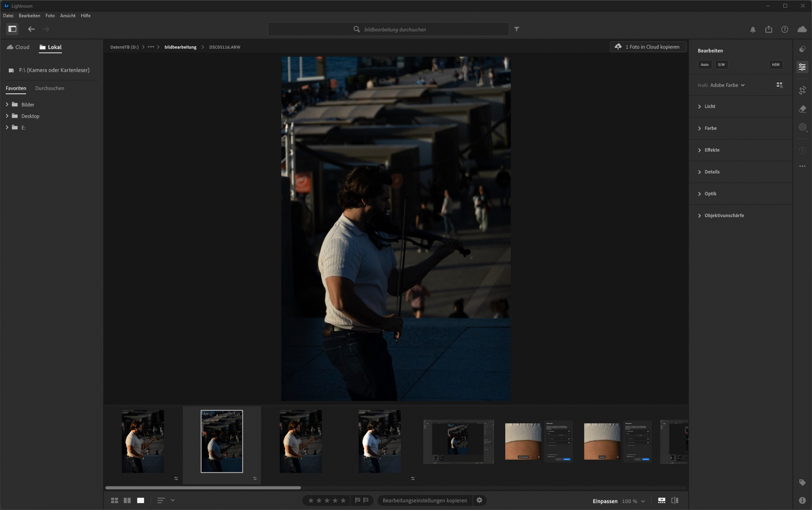
Task: Open the profile browser grid icon
Action: pyautogui.click(x=779, y=85)
